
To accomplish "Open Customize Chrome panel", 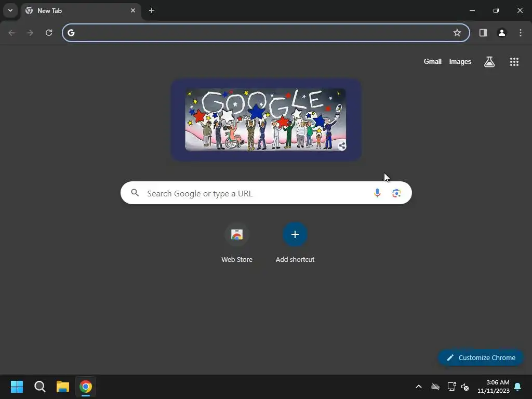I will pyautogui.click(x=481, y=357).
